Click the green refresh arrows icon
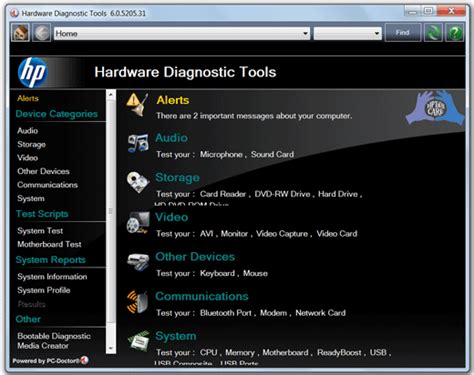474x375 pixels. [x=433, y=33]
